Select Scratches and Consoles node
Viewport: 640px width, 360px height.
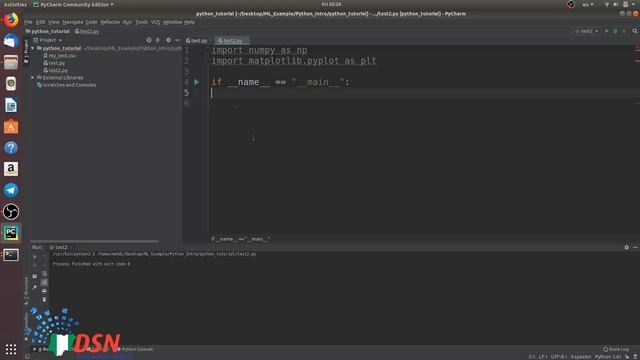pyautogui.click(x=67, y=85)
